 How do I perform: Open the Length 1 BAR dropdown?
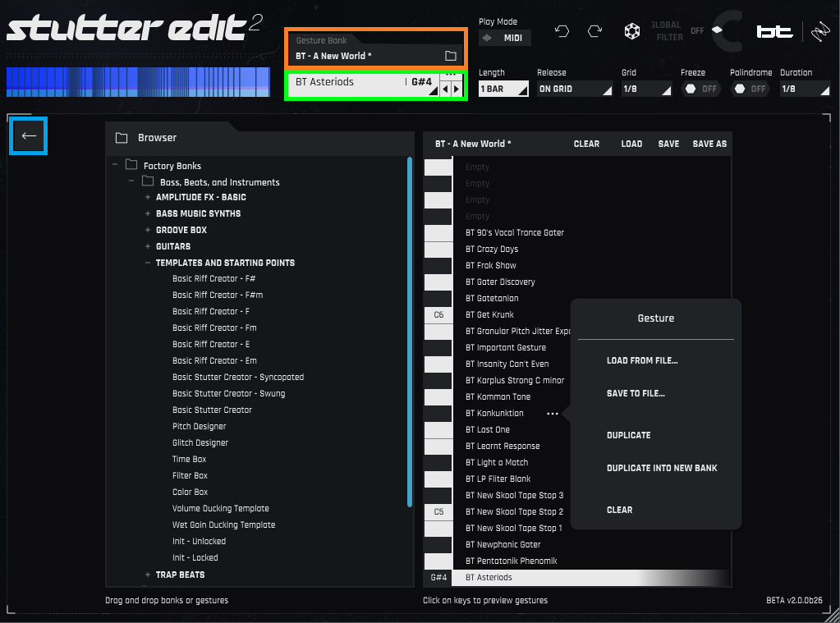[x=503, y=89]
